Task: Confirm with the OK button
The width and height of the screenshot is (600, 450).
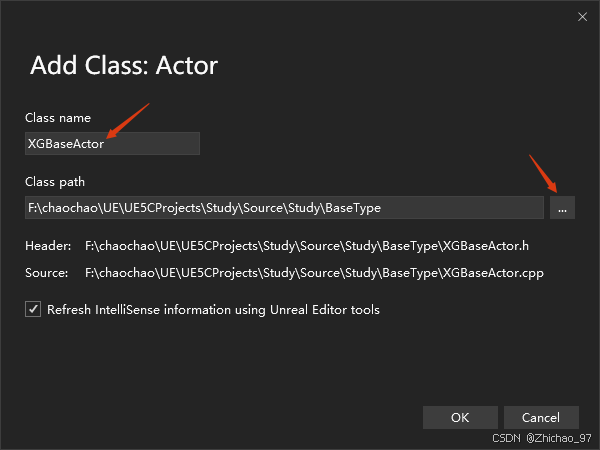Action: pyautogui.click(x=460, y=417)
